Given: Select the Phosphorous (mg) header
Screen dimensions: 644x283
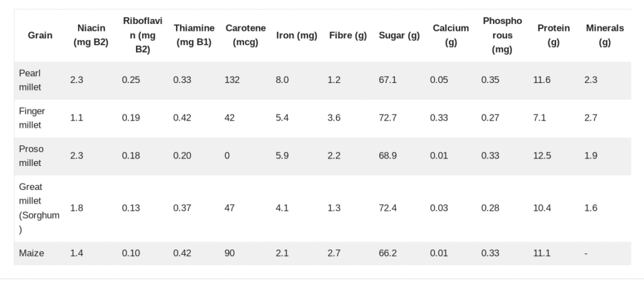Looking at the screenshot, I should coord(502,35).
